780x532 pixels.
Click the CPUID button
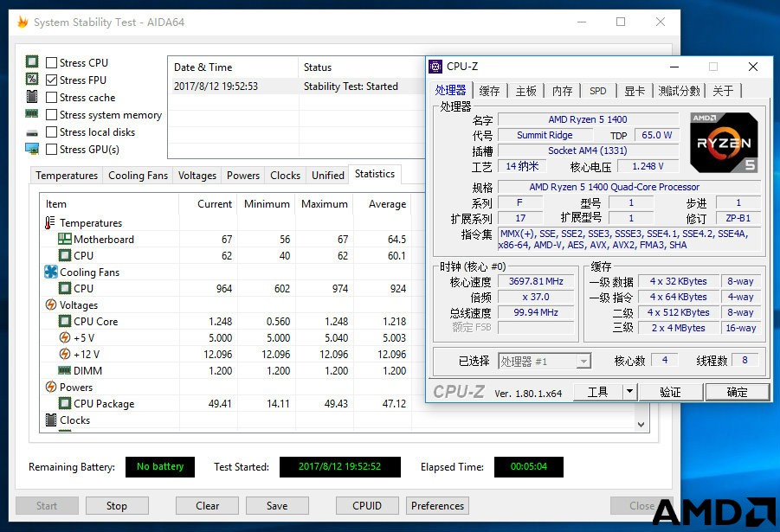click(x=367, y=506)
